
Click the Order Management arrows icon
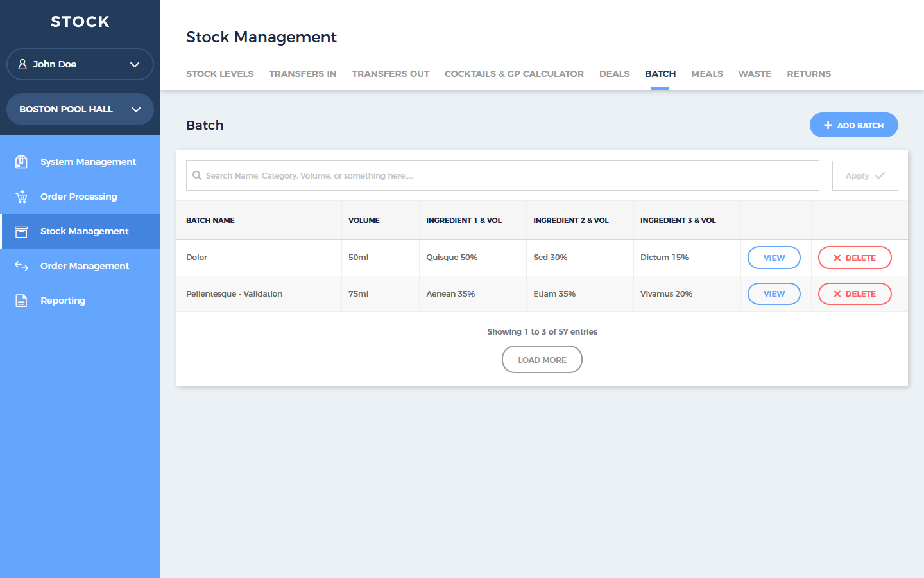21,266
